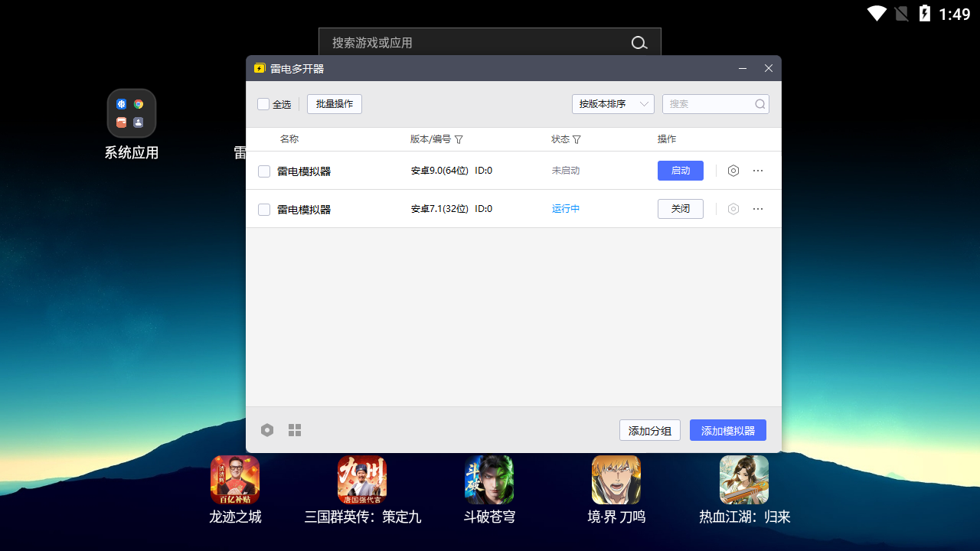
Task: Launch the 境·界 刀鸣 game icon
Action: [616, 480]
